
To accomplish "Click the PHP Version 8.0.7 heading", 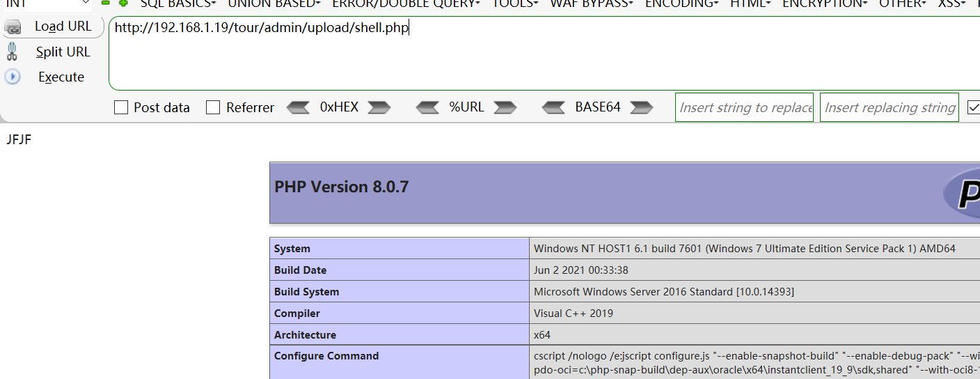I will (x=341, y=187).
